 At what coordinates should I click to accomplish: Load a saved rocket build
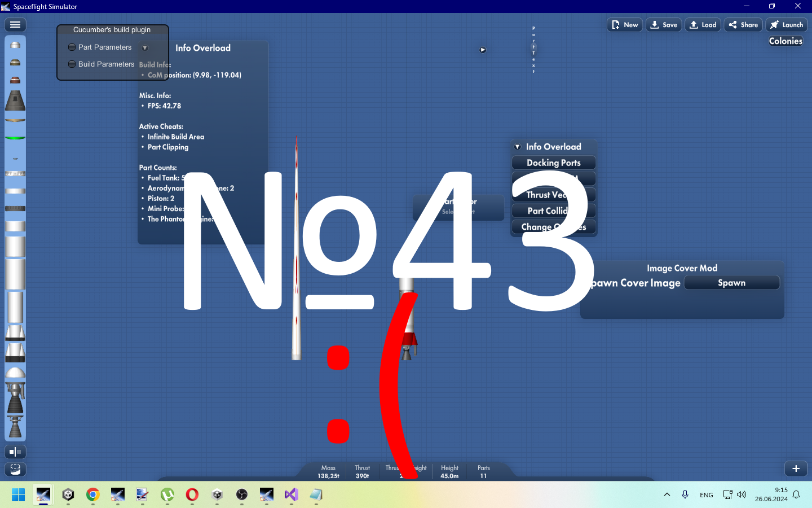[x=703, y=25]
